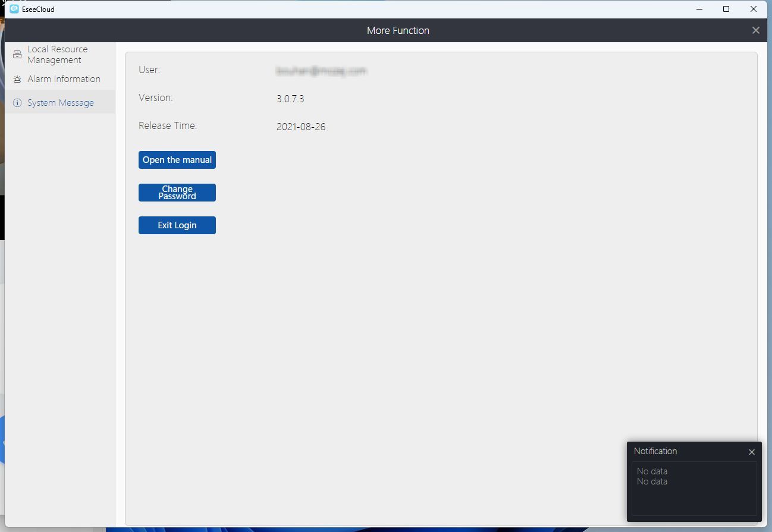Viewport: 772px width, 532px height.
Task: Close the EseeCloud application window
Action: [x=753, y=9]
